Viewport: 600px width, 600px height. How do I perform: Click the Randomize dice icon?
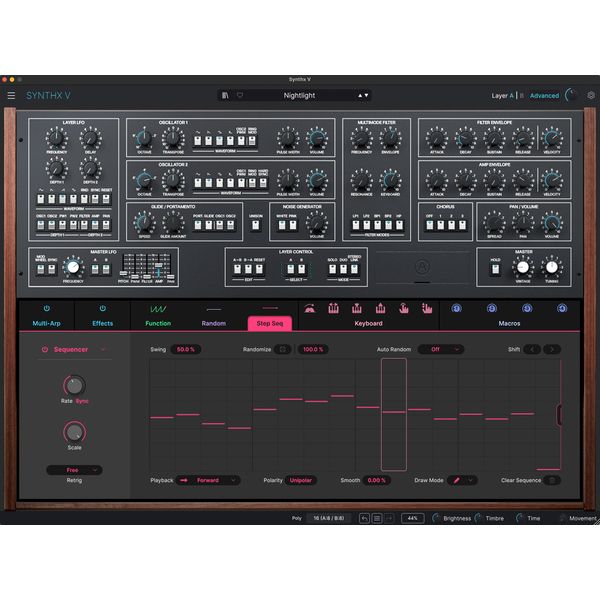(x=283, y=349)
